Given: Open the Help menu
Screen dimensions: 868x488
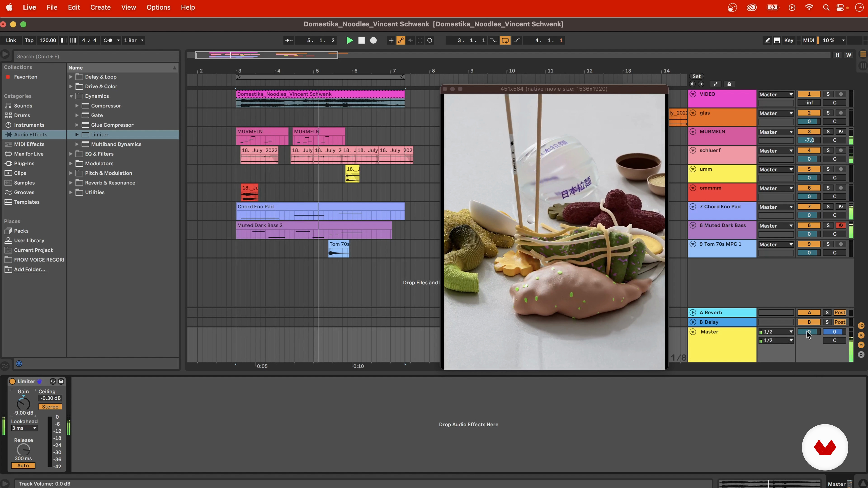Looking at the screenshot, I should [188, 7].
